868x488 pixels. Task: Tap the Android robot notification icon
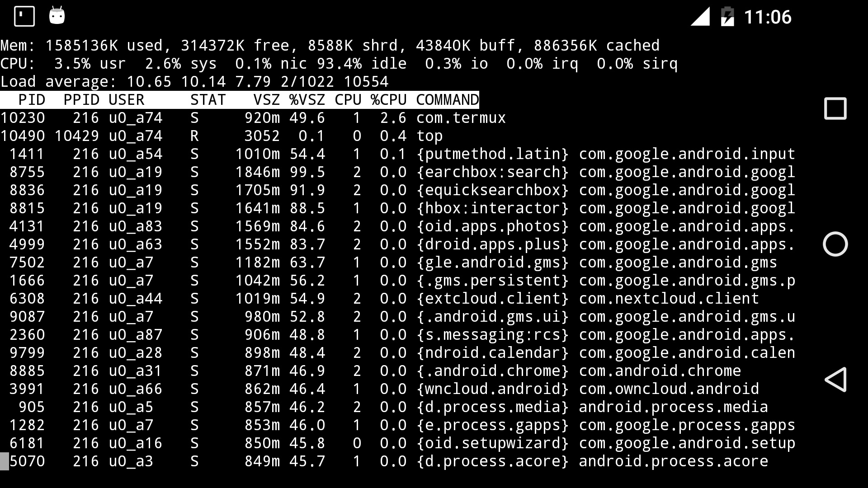coord(57,16)
